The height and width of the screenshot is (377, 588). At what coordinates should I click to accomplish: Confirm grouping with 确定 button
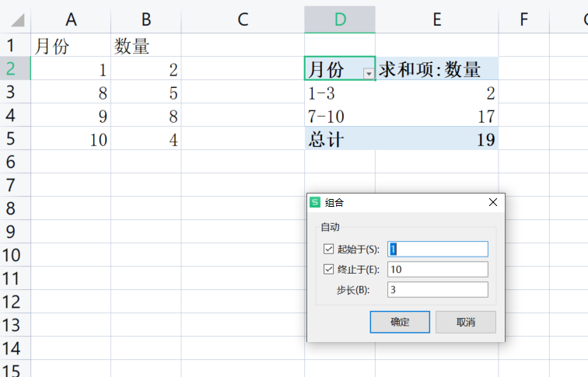400,322
